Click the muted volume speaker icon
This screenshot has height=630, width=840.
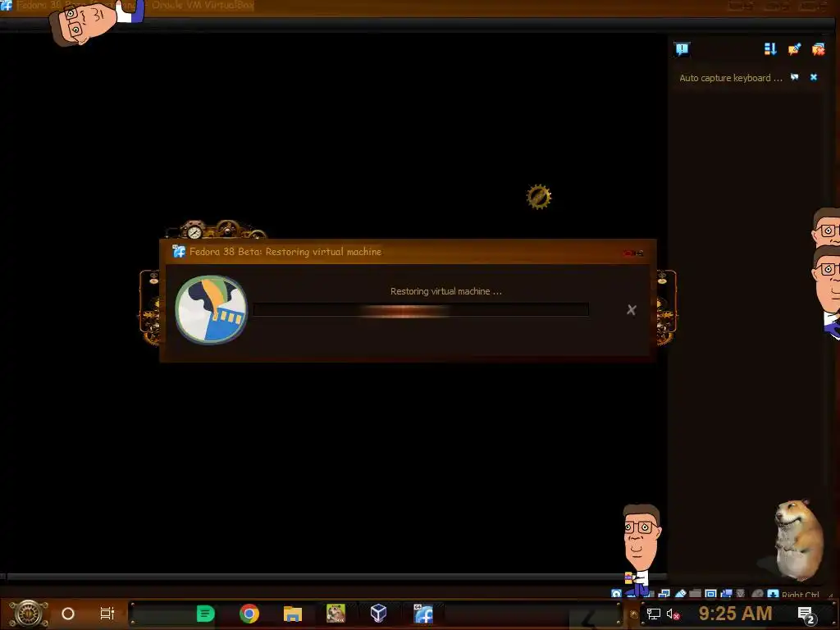673,614
